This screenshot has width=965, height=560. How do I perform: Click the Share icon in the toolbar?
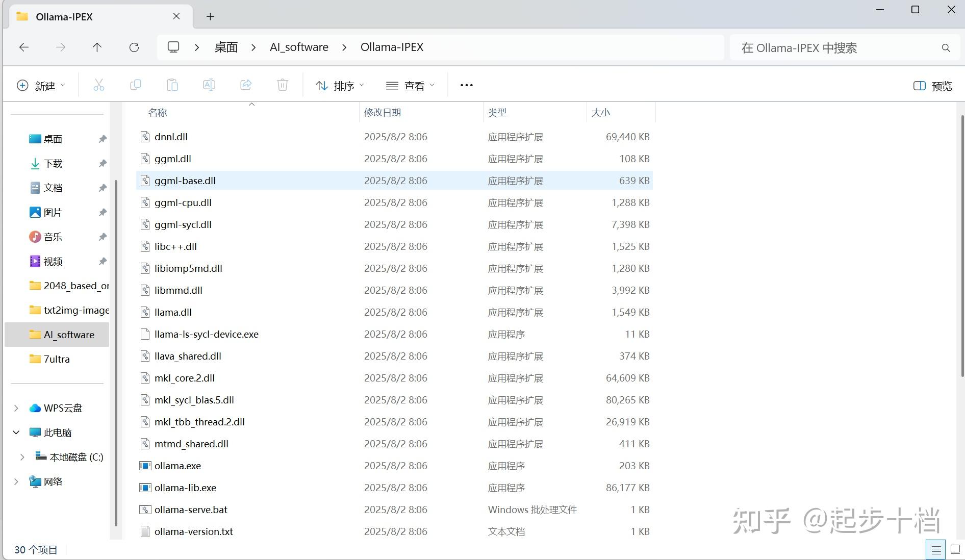click(x=246, y=85)
